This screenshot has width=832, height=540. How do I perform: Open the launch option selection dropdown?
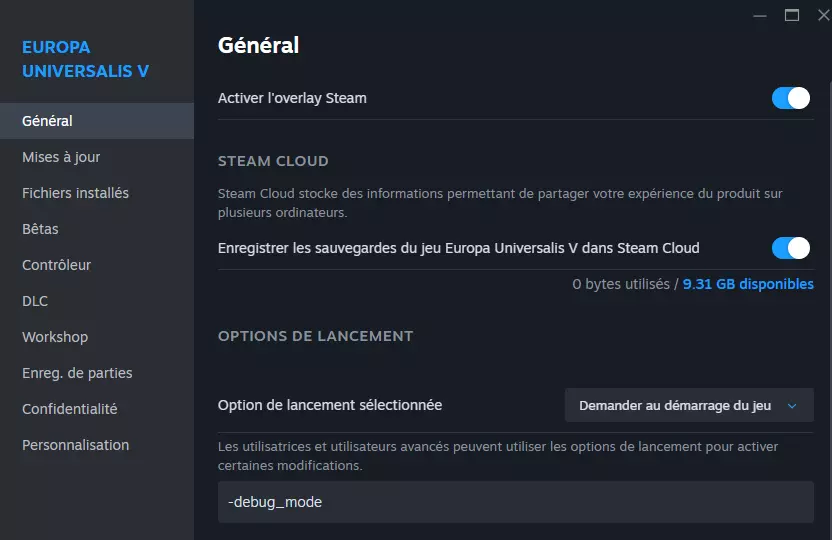point(688,405)
